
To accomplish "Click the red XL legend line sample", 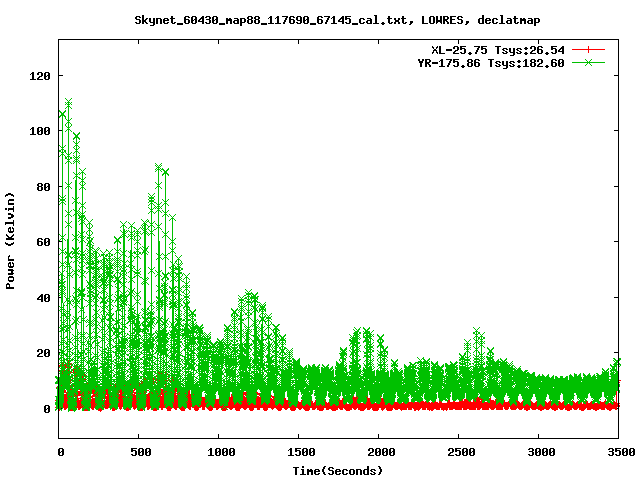I will tap(588, 50).
